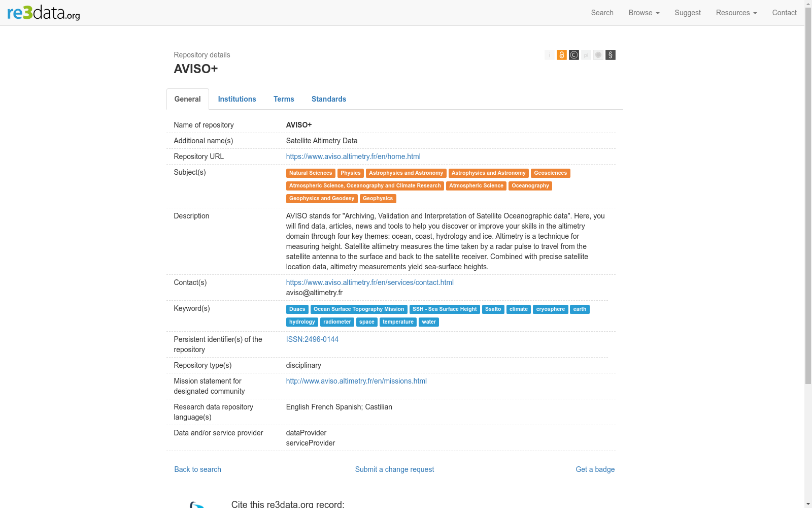Click Submit a change request
The height and width of the screenshot is (508, 812).
pyautogui.click(x=394, y=469)
